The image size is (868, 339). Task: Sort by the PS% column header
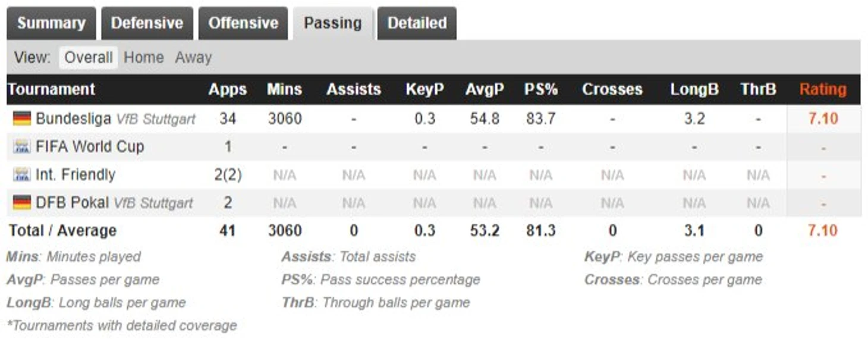[540, 90]
